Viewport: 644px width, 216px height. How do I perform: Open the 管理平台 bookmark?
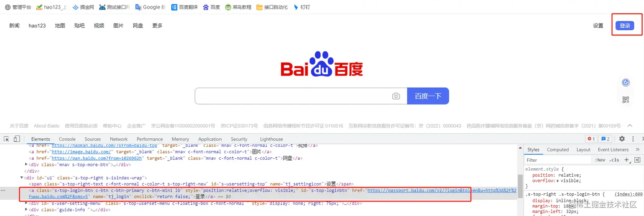18,7
